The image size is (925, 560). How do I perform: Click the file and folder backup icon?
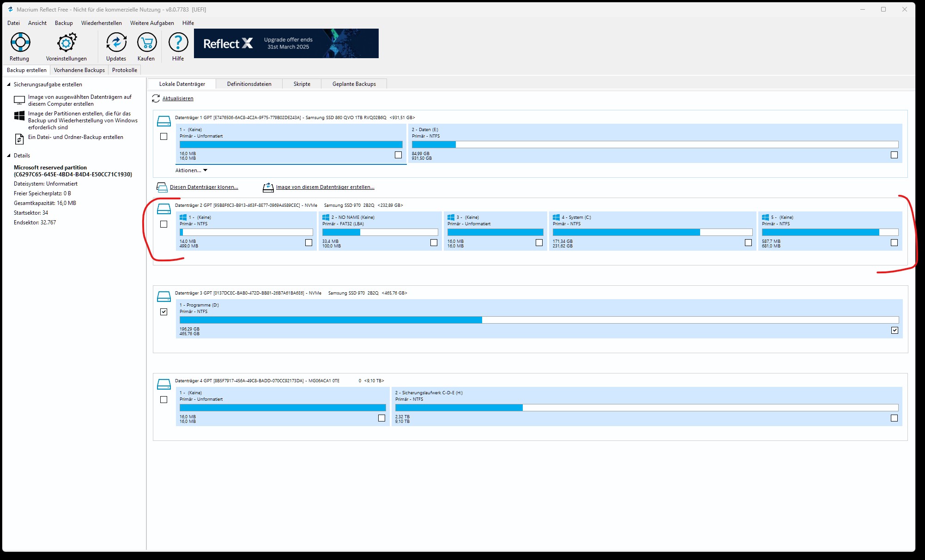(19, 138)
